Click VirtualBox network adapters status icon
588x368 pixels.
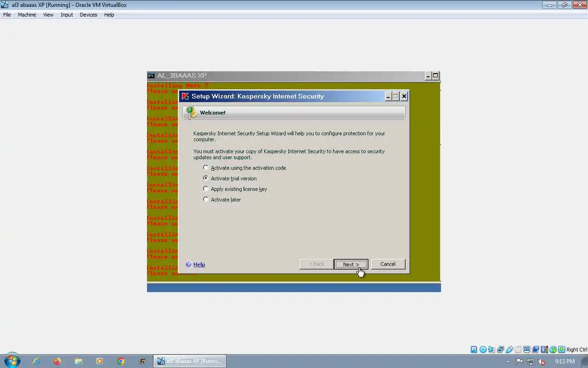click(500, 350)
